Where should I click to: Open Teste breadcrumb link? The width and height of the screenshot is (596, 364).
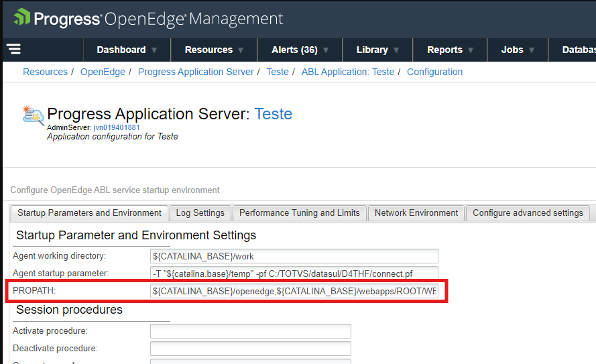point(278,72)
